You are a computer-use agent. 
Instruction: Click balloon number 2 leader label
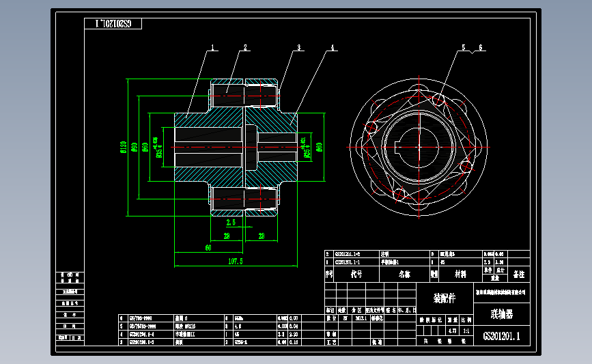(245, 48)
